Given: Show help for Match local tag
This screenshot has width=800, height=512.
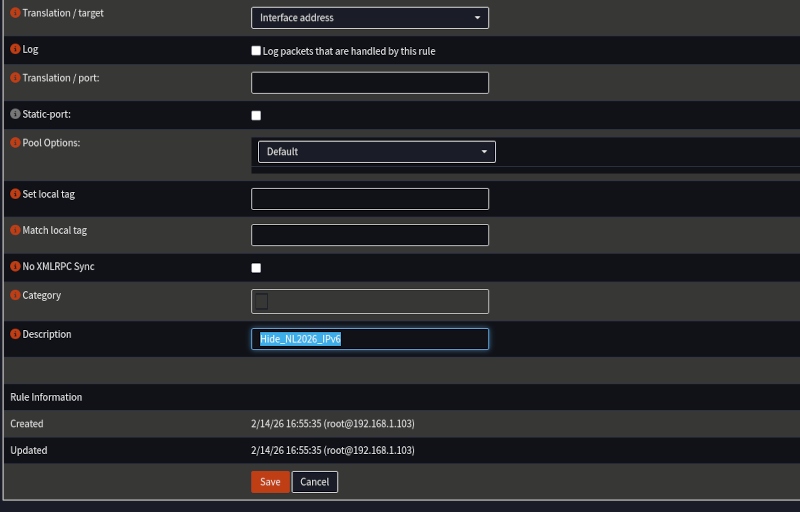Looking at the screenshot, I should point(15,231).
